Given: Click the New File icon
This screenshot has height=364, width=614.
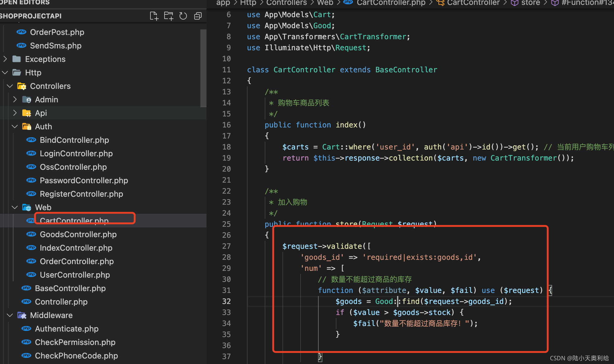Looking at the screenshot, I should tap(154, 16).
